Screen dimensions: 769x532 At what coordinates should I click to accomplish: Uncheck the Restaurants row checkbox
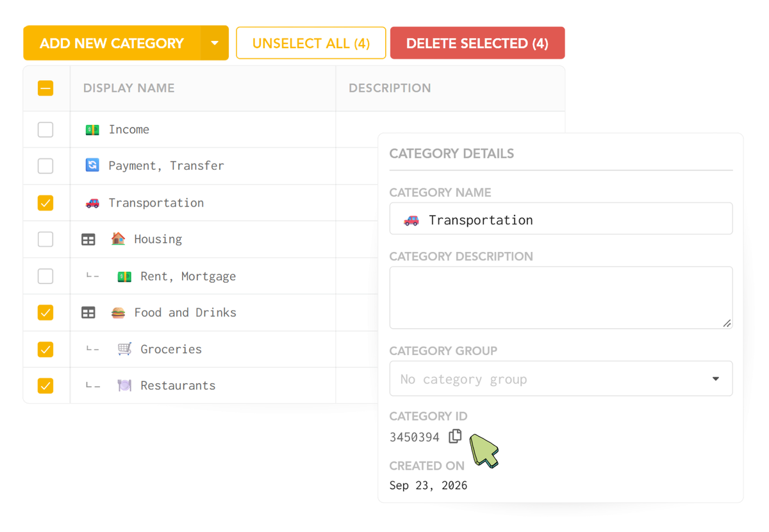pos(45,386)
